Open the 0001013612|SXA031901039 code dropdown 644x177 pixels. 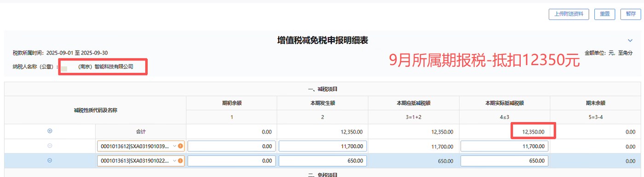174,147
